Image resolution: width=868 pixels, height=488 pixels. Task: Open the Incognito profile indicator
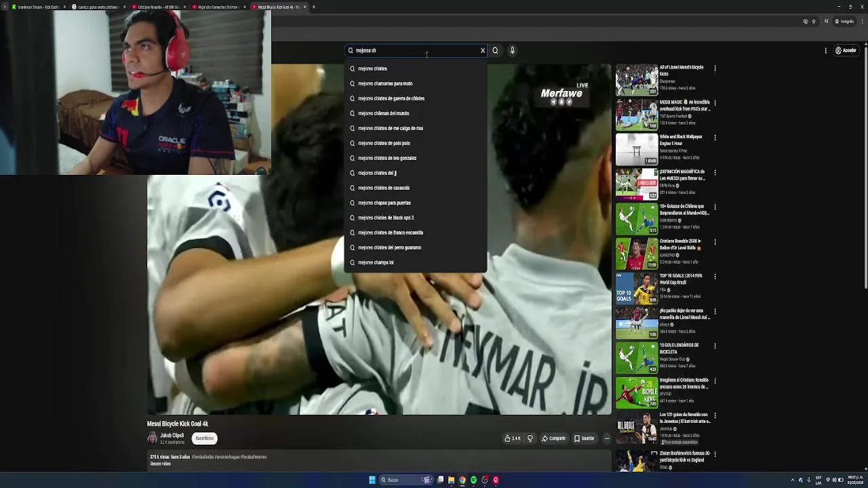point(844,21)
